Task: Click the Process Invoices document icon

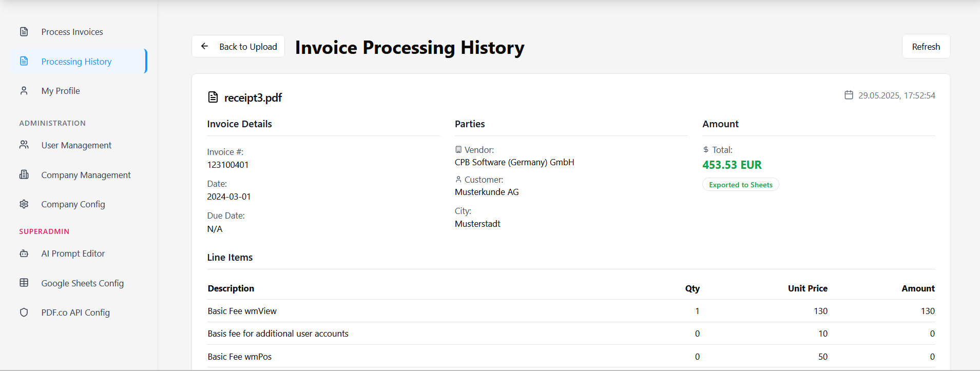Action: [x=24, y=32]
